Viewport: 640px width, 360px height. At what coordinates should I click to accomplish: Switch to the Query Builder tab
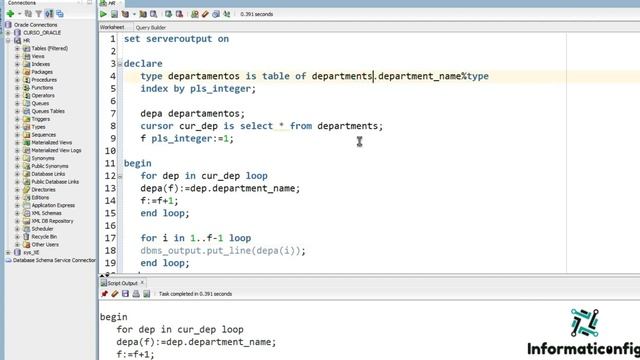pos(151,28)
